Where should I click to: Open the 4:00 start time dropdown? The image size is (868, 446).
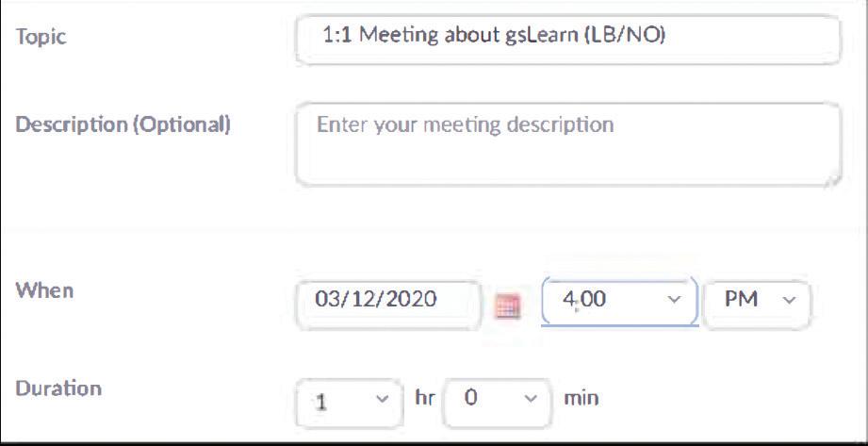point(619,301)
